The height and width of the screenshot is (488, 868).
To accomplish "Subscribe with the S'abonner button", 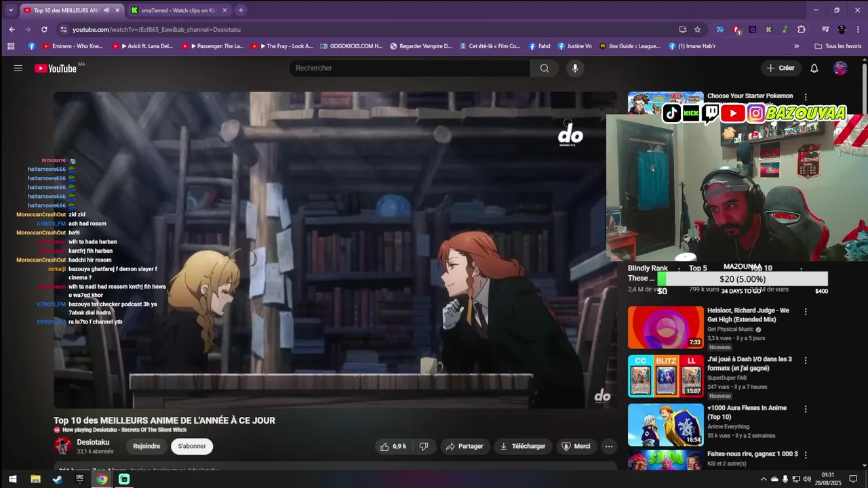I will click(192, 446).
